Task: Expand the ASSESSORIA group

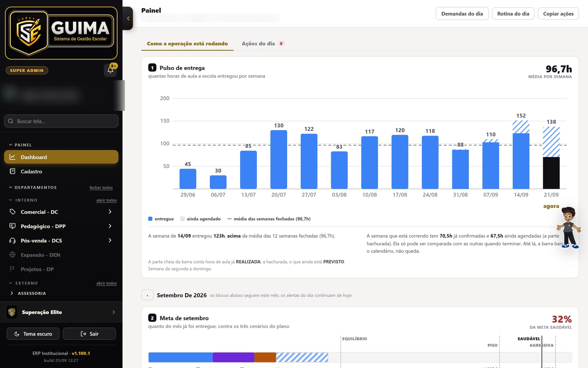Action: (x=28, y=293)
